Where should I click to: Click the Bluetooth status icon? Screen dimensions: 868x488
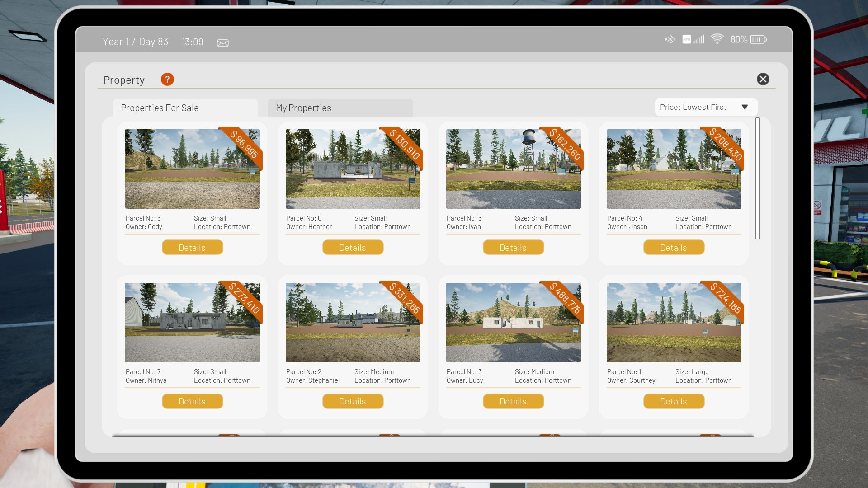tap(670, 39)
